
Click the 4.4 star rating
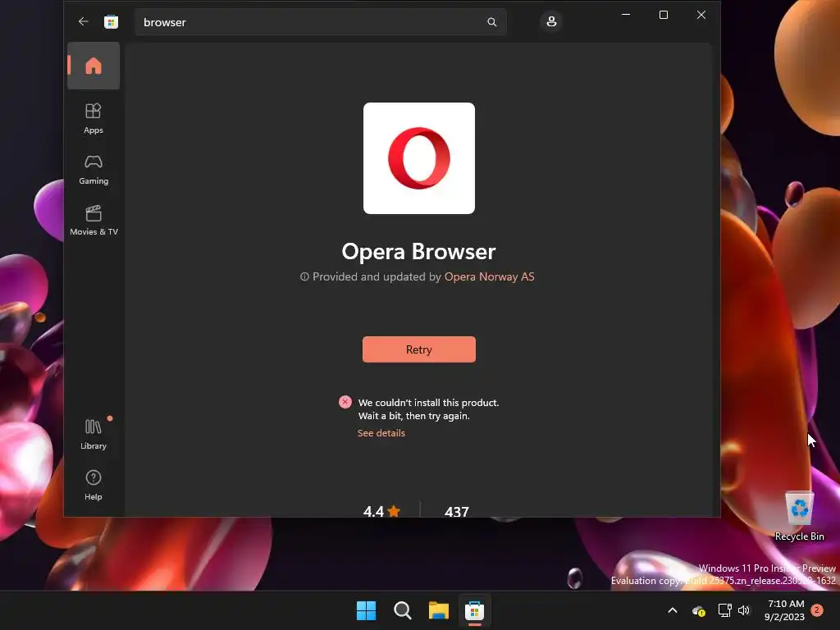pyautogui.click(x=381, y=511)
